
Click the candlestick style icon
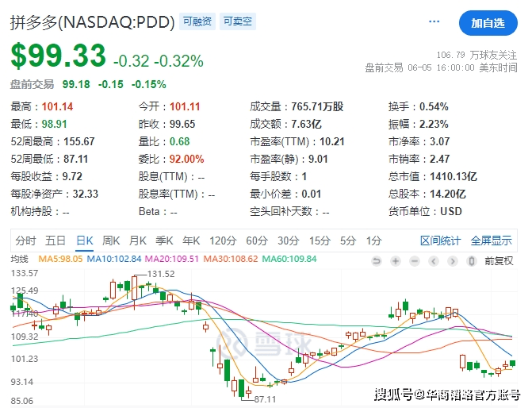tap(471, 261)
